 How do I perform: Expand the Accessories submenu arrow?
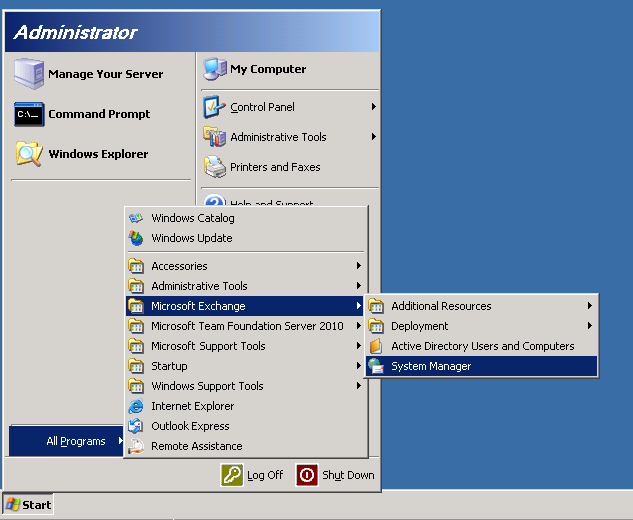[x=358, y=266]
